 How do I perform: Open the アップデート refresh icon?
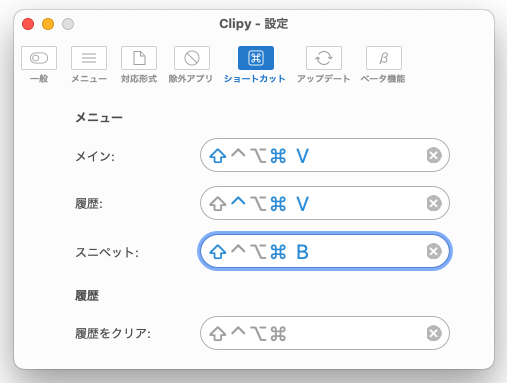[324, 58]
